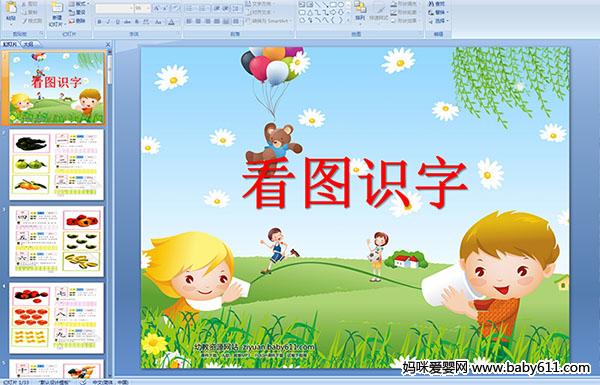This screenshot has height=385, width=600.
Task: Click the center text alignment icon
Action: point(198,21)
